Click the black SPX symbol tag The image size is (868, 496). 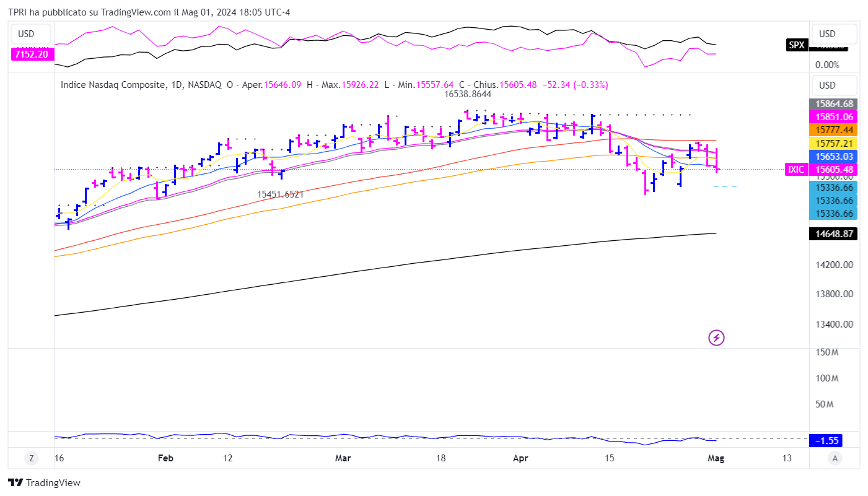pos(796,45)
